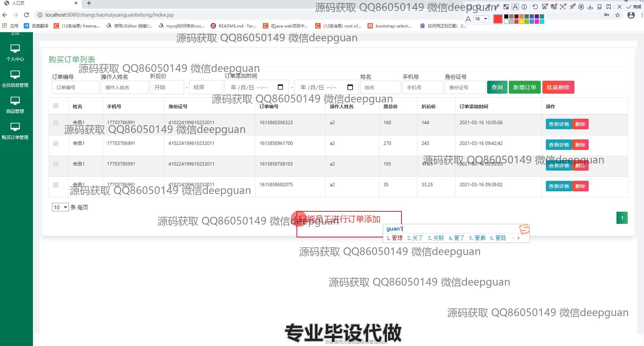Click the red 批量删除 button
Viewport: 644px width, 346px height.
click(558, 87)
